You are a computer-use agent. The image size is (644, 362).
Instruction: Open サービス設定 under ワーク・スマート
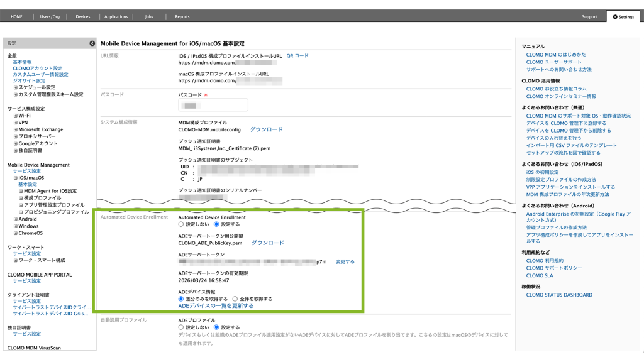coord(26,254)
